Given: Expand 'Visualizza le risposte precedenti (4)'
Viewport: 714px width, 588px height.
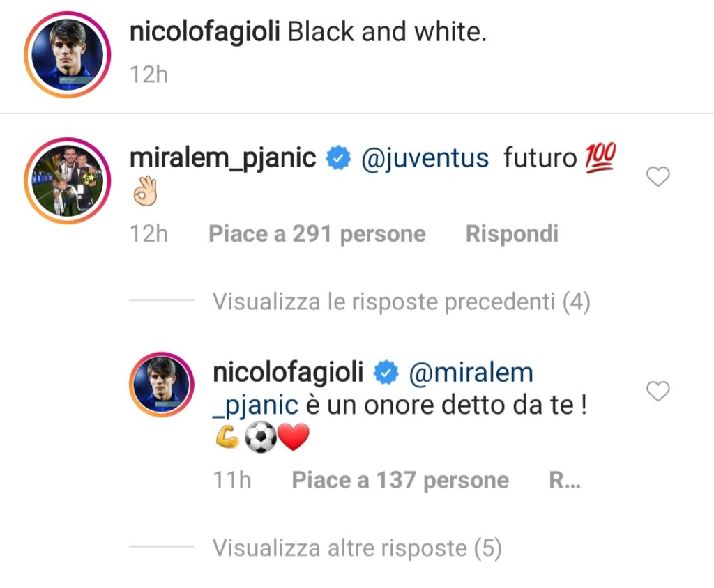Looking at the screenshot, I should 402,302.
